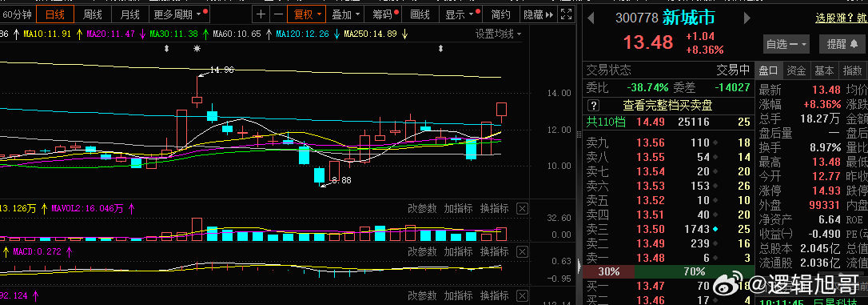The width and height of the screenshot is (868, 305).
Task: Go to previous stock arrow
Action: (591, 18)
